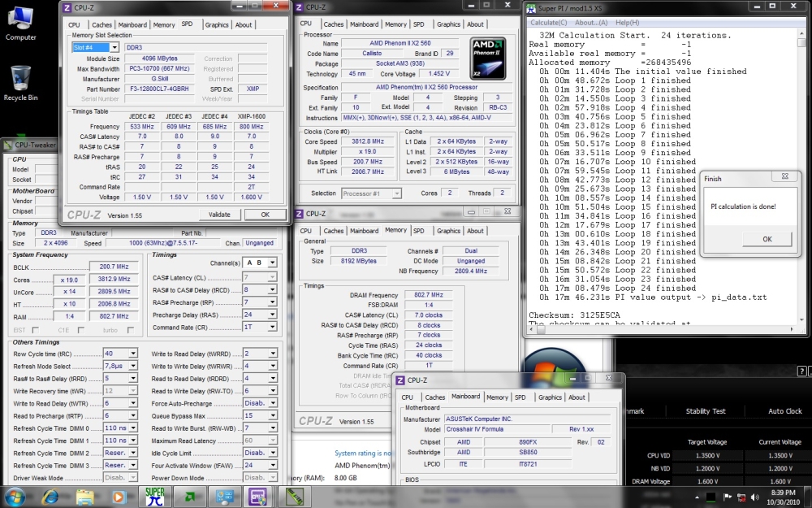Switch to RAM stick CPU-Tweaker taskbar button
Screen dimensions: 812x508
coord(294,497)
